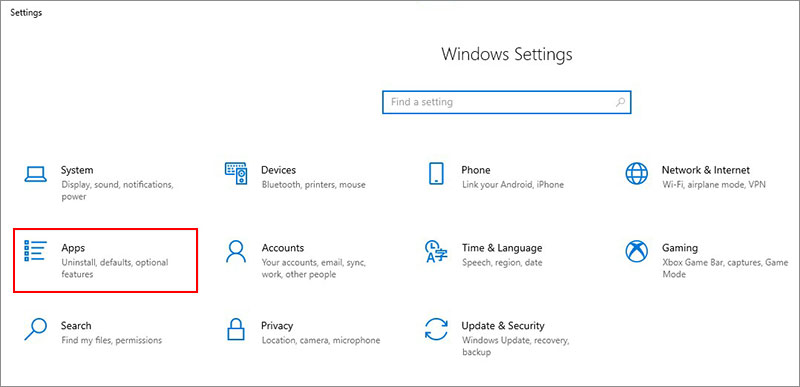Open the System settings label
The height and width of the screenshot is (387, 800).
click(x=77, y=170)
